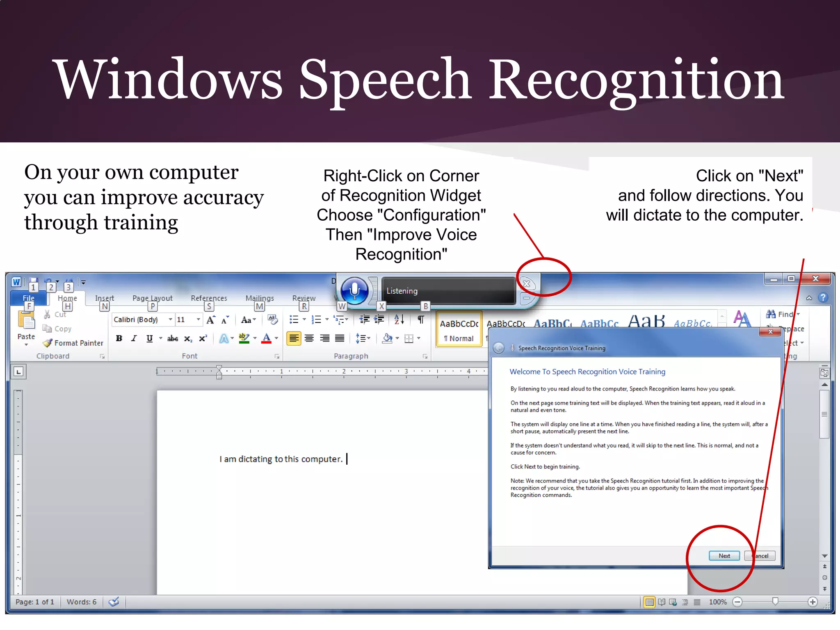Image resolution: width=840 pixels, height=630 pixels.
Task: Click the Clear Formatting icon
Action: click(x=272, y=320)
